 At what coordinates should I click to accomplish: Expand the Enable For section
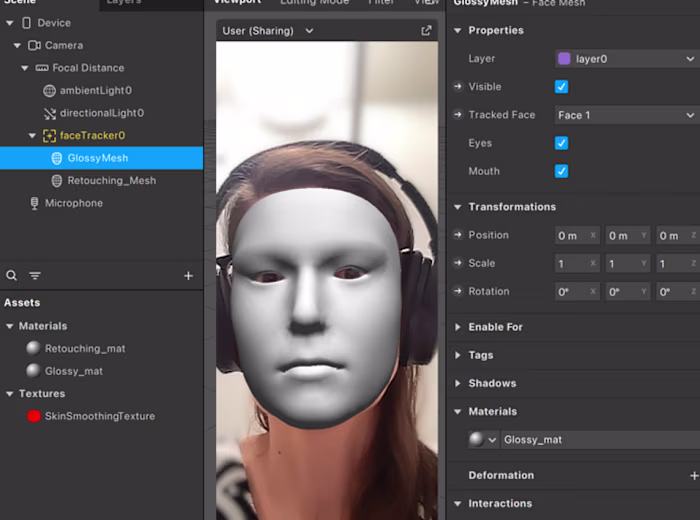point(457,327)
